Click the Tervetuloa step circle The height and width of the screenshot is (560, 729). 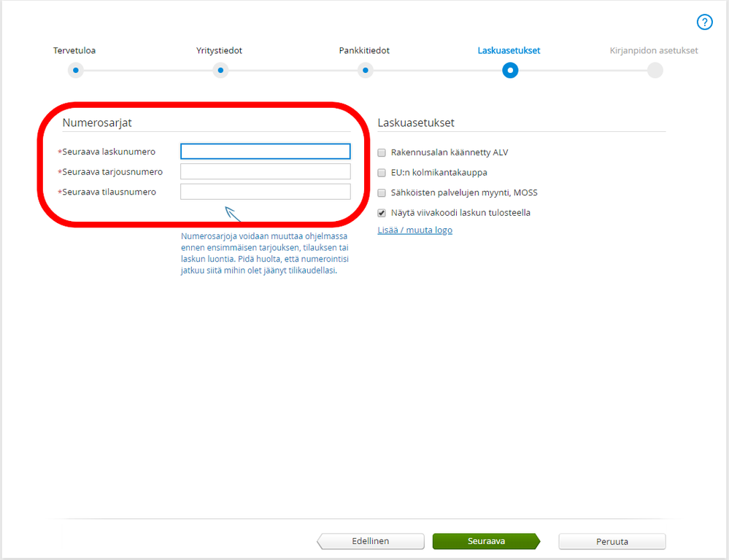coord(75,71)
